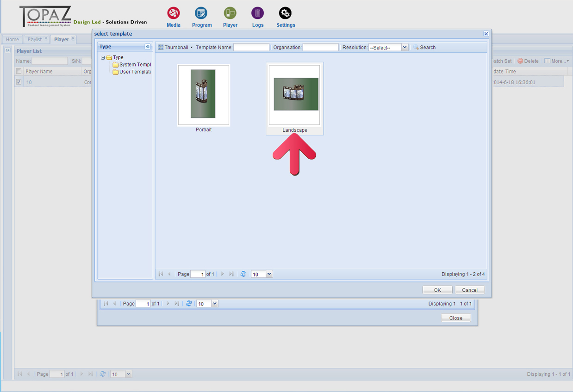
Task: Refresh the template list in dialog
Action: point(243,274)
